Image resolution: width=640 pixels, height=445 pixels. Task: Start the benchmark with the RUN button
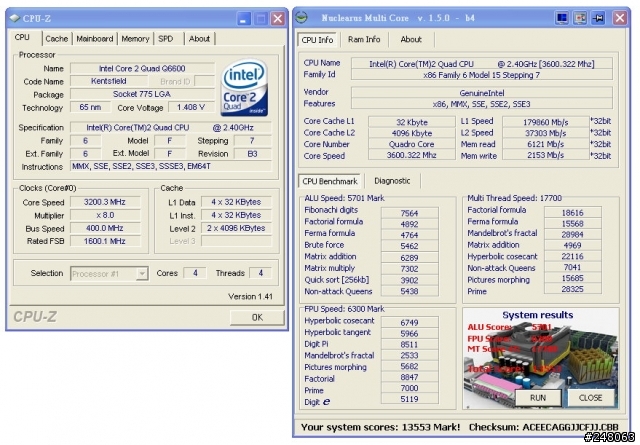pyautogui.click(x=538, y=398)
